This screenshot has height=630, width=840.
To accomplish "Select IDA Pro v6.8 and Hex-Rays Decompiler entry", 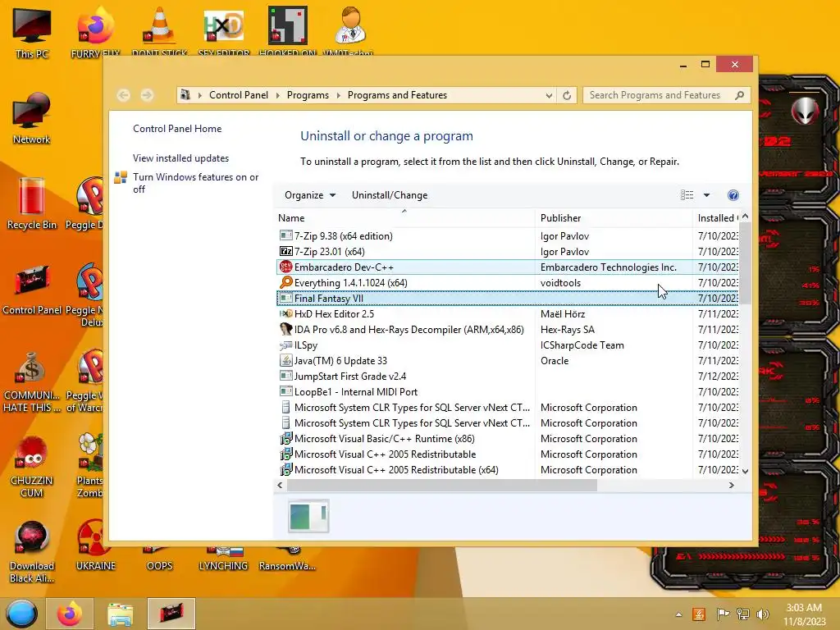I will pyautogui.click(x=507, y=330).
